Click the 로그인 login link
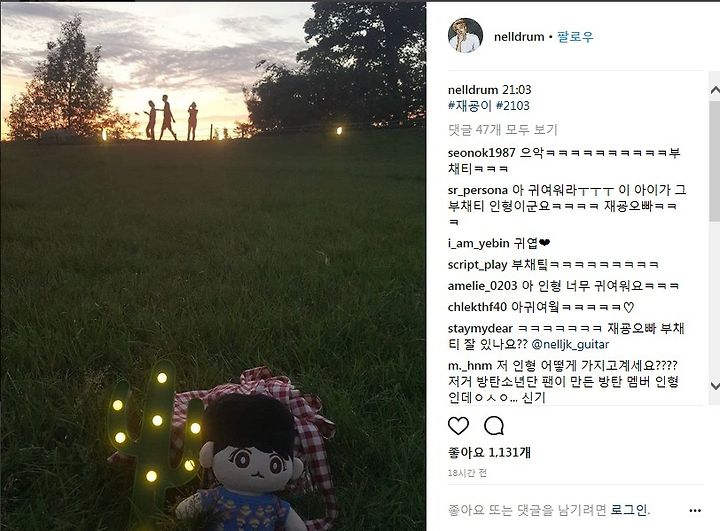The height and width of the screenshot is (531, 720). 629,509
